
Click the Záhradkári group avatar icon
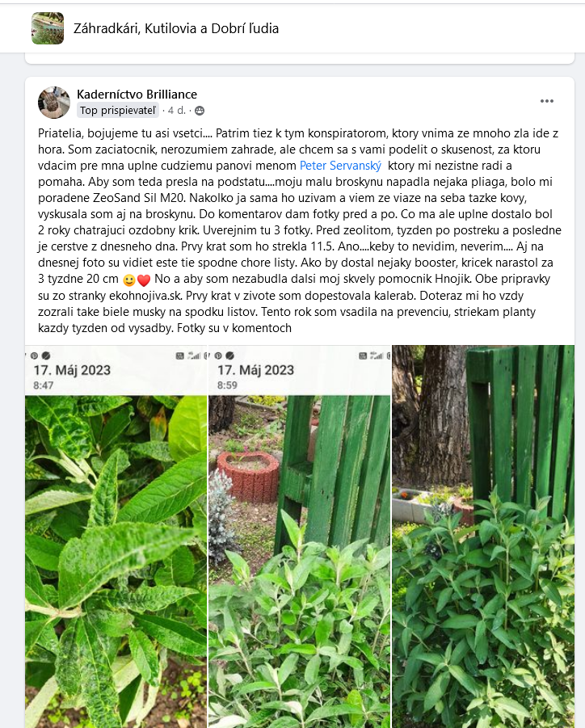pos(48,28)
